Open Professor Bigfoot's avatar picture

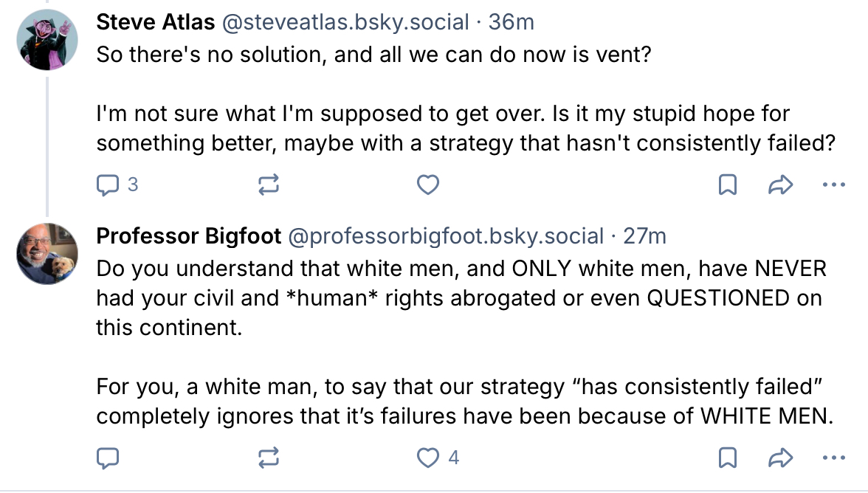coord(48,253)
